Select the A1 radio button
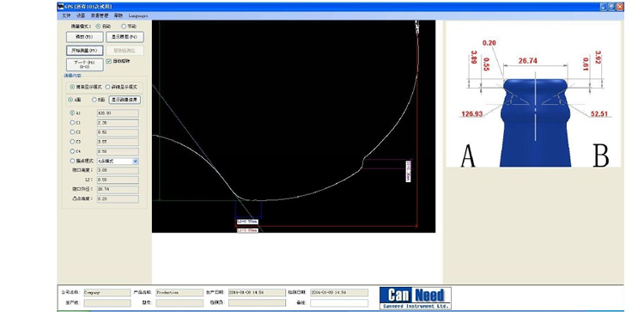 [x=73, y=113]
